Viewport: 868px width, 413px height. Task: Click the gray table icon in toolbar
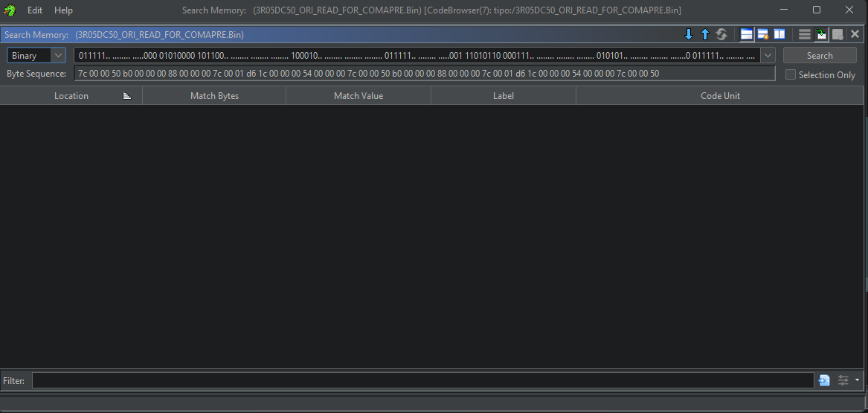[x=838, y=34]
